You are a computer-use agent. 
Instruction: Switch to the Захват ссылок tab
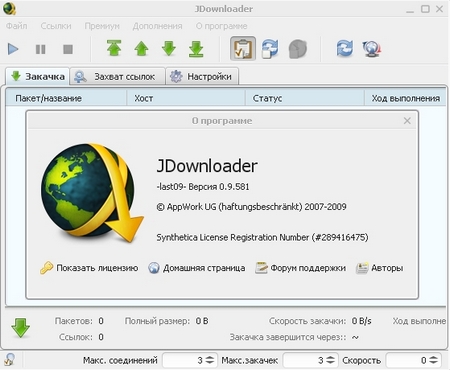click(118, 76)
